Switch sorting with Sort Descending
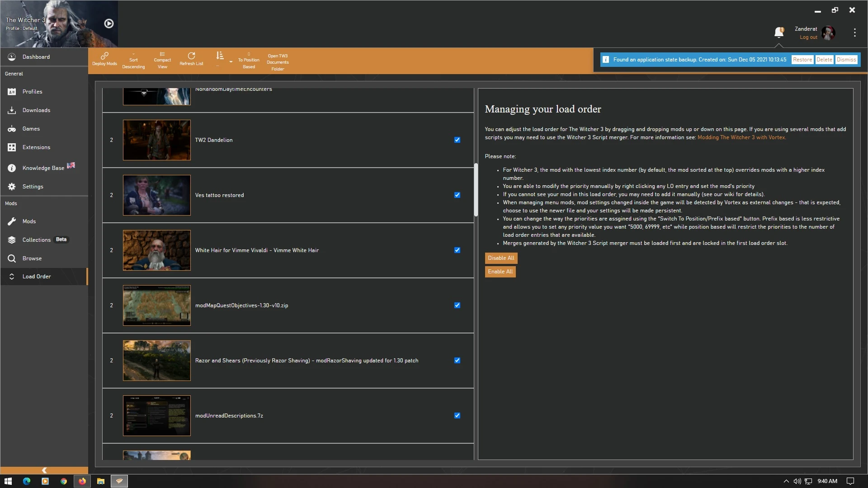This screenshot has width=868, height=488. click(133, 61)
